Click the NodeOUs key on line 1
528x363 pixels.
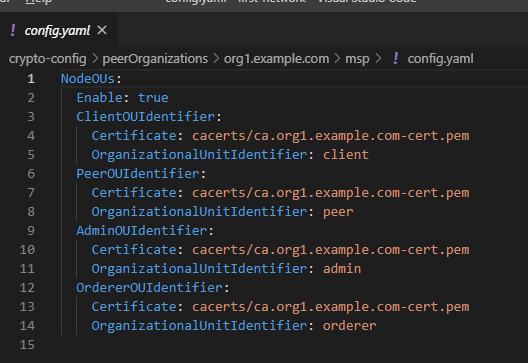[88, 79]
